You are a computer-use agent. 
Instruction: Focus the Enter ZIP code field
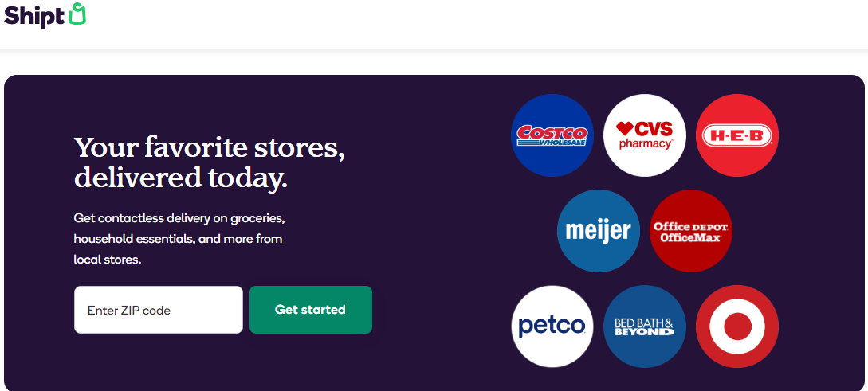pyautogui.click(x=158, y=310)
